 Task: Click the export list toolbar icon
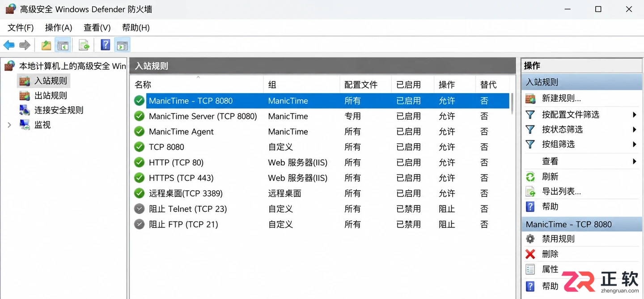[x=84, y=45]
